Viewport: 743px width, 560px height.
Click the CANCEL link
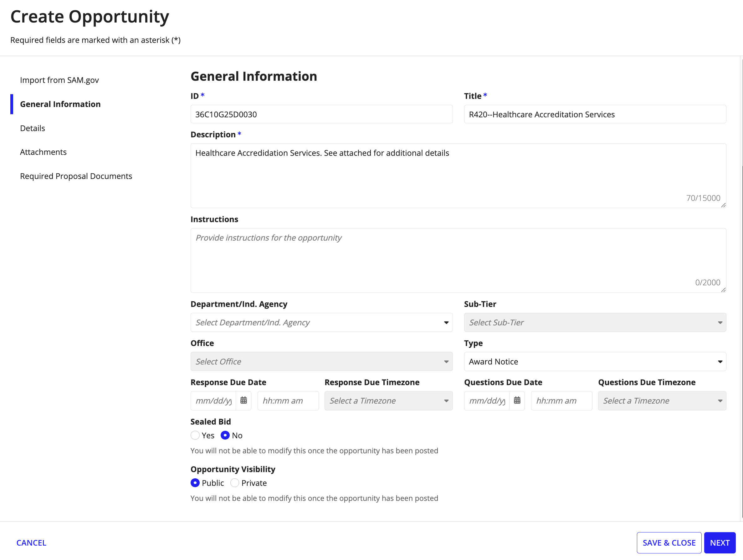click(x=31, y=543)
